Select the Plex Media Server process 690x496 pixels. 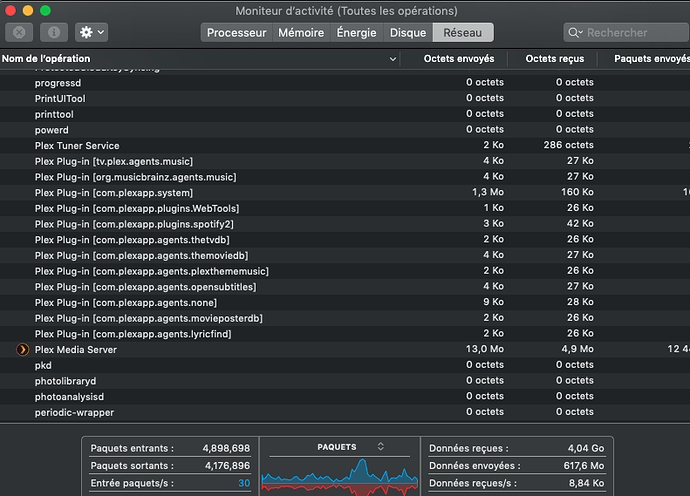tap(345, 349)
